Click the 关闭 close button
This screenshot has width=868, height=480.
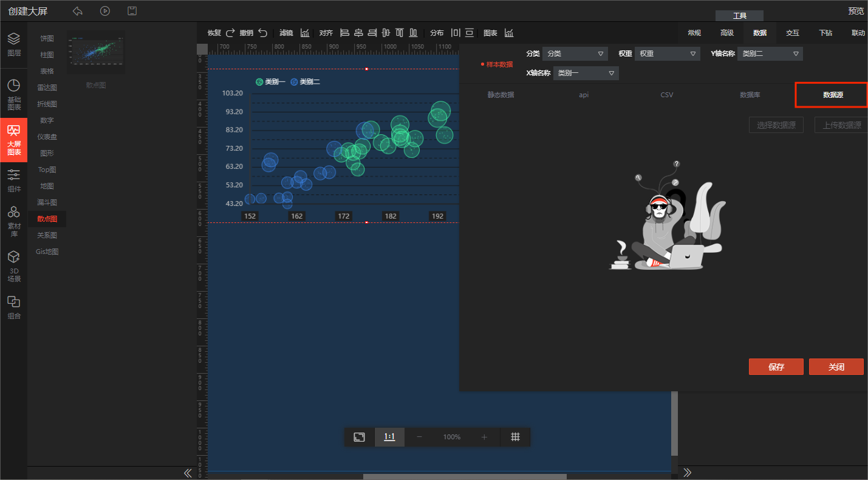click(x=836, y=367)
